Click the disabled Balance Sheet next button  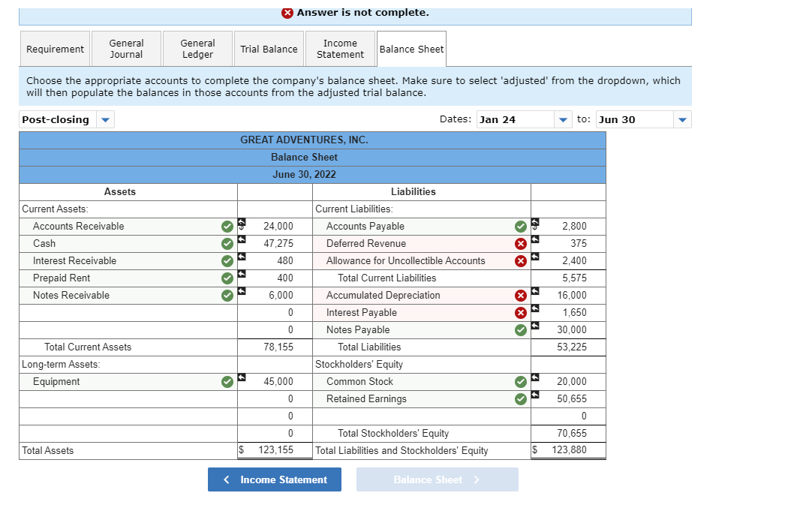(437, 479)
